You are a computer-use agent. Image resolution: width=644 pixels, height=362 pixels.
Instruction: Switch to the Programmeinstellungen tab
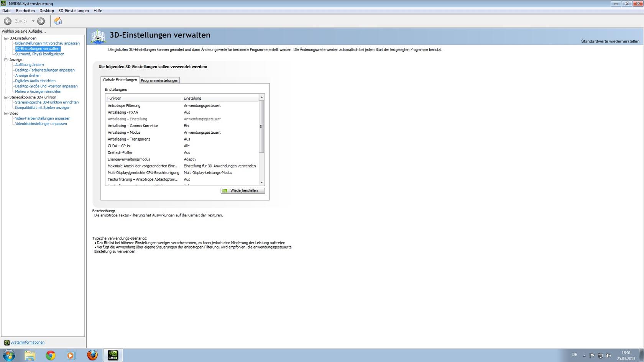(x=159, y=80)
